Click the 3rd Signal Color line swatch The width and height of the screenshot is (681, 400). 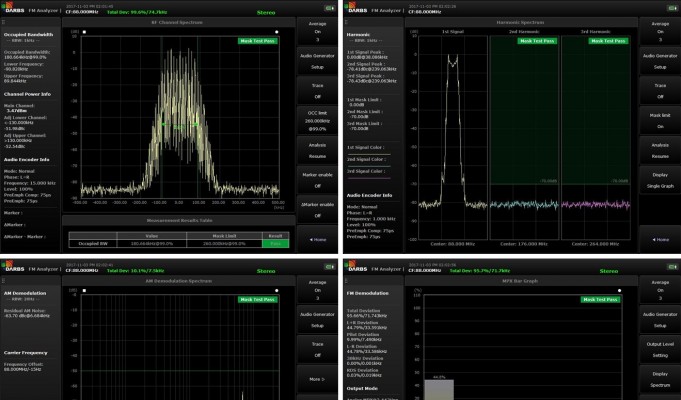369,178
